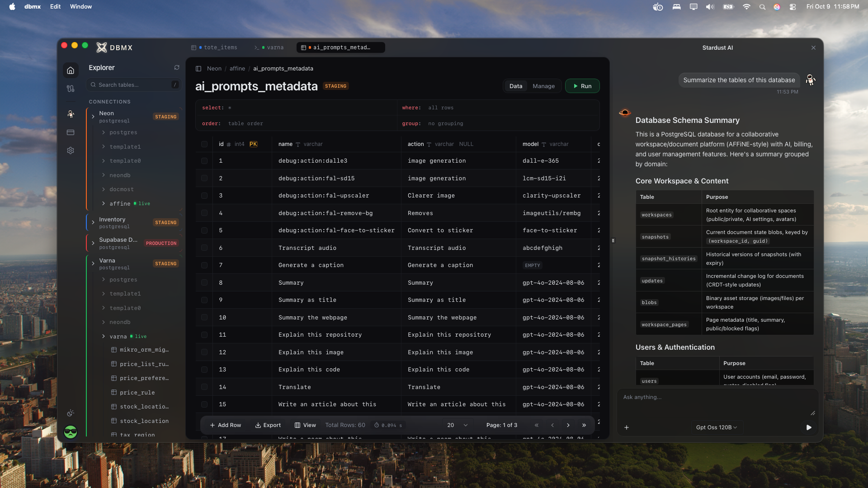
Task: Open the AI astronaut sidebar icon
Action: 71,114
